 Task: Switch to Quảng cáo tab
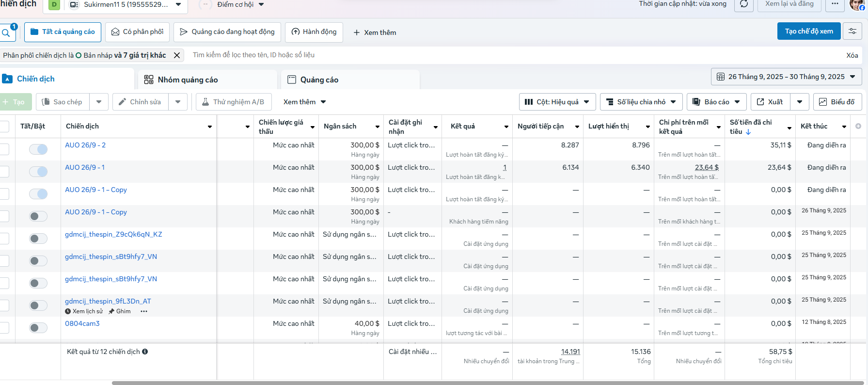319,80
